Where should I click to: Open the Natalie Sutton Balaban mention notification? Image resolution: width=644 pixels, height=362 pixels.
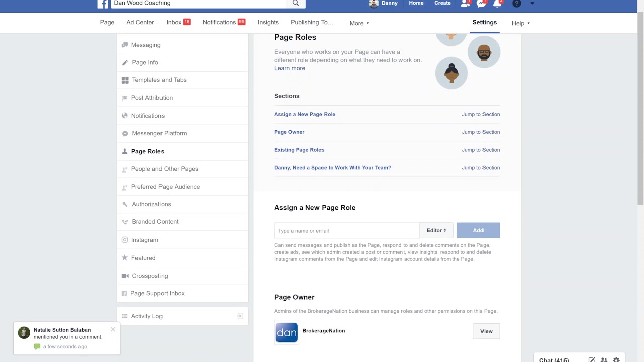(x=67, y=338)
